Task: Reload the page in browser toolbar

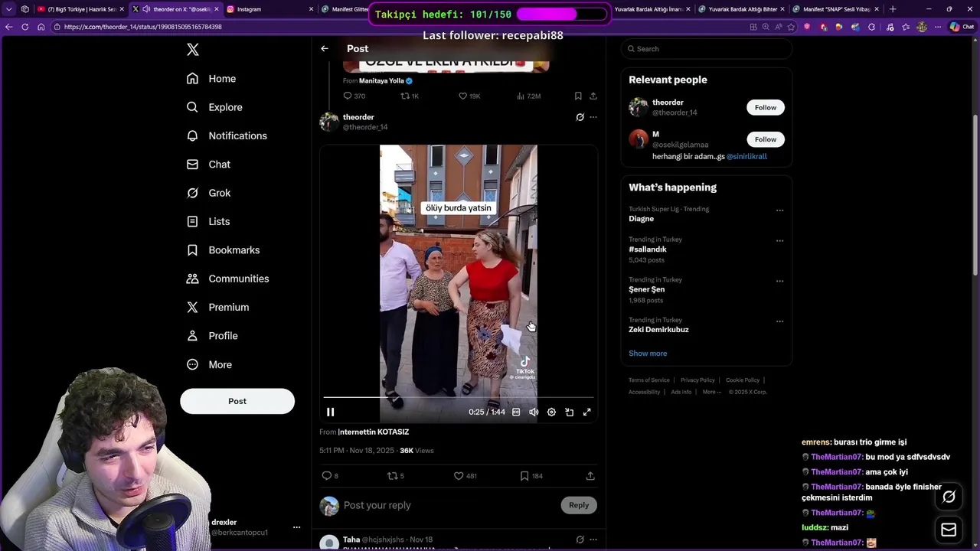Action: 25,27
